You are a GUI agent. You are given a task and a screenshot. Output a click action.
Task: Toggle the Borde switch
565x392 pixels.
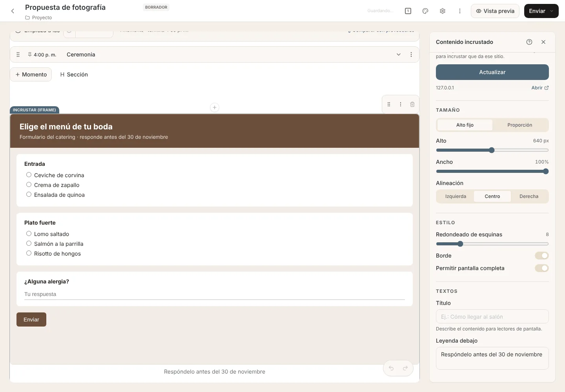coord(542,256)
